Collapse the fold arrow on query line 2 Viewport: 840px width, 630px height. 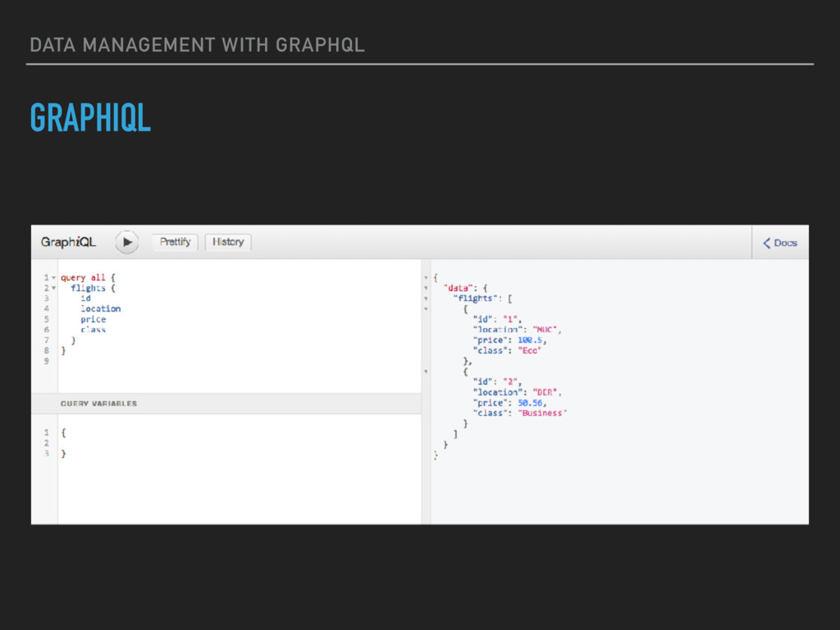tap(53, 288)
